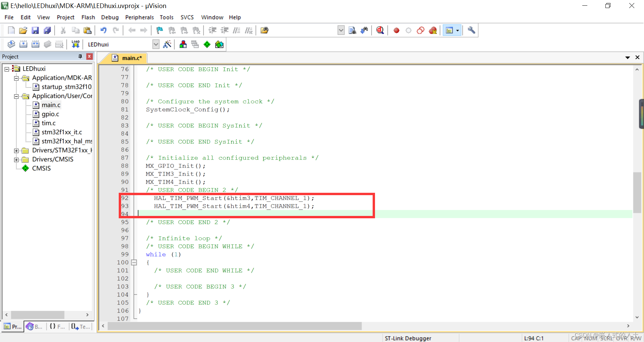Collapse the Application/MDK-AR folder
This screenshot has height=342, width=644.
click(x=16, y=78)
